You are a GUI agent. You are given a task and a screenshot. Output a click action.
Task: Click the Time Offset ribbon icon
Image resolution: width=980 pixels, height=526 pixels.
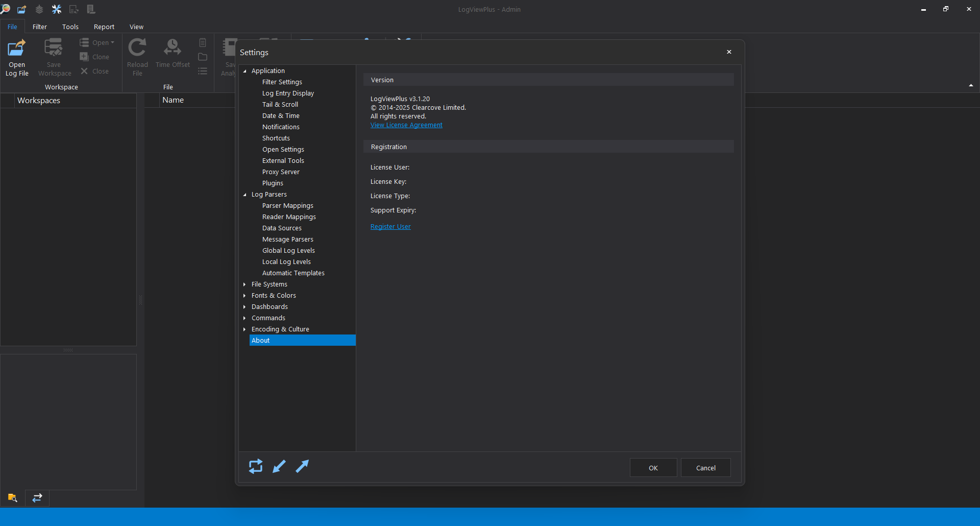173,47
